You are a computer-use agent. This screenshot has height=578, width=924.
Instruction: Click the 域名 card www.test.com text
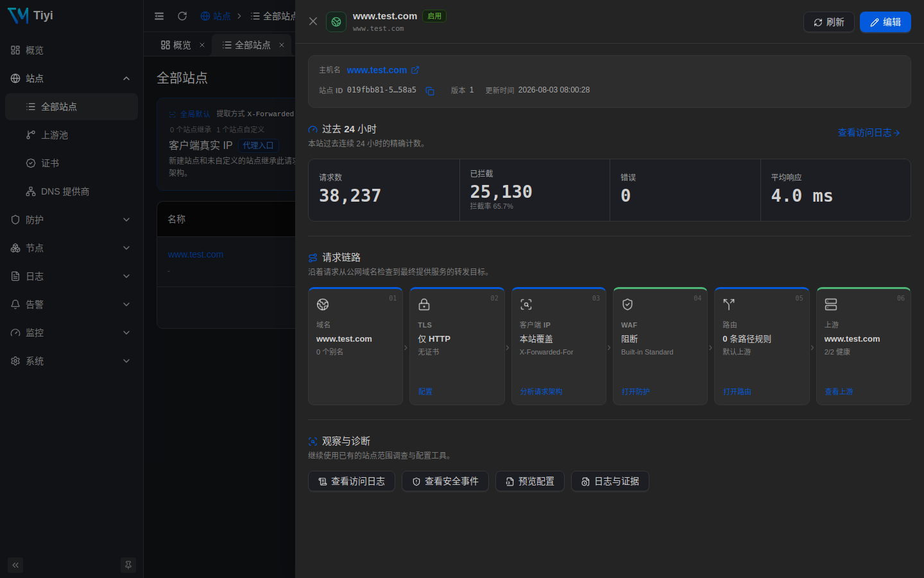[x=344, y=338]
